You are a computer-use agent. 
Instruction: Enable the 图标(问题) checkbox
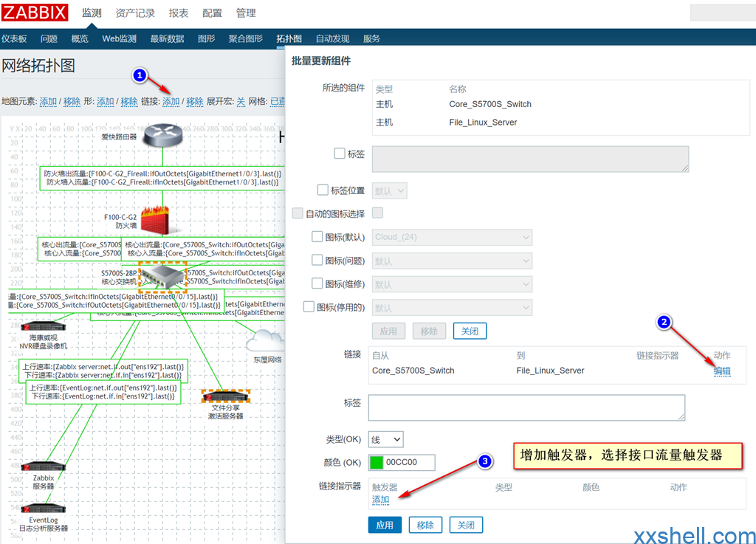coord(317,261)
